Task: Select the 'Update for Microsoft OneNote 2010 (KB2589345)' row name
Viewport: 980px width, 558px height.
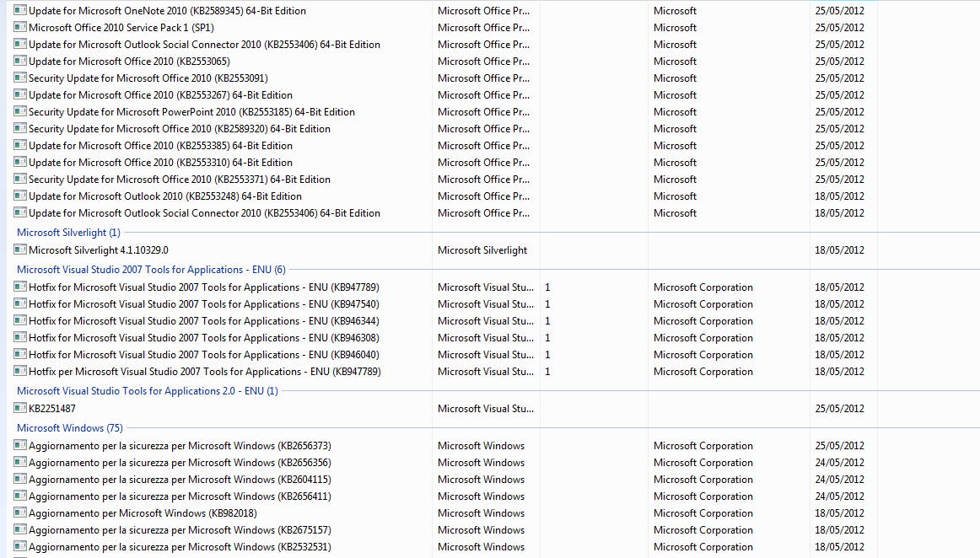Action: [x=168, y=11]
